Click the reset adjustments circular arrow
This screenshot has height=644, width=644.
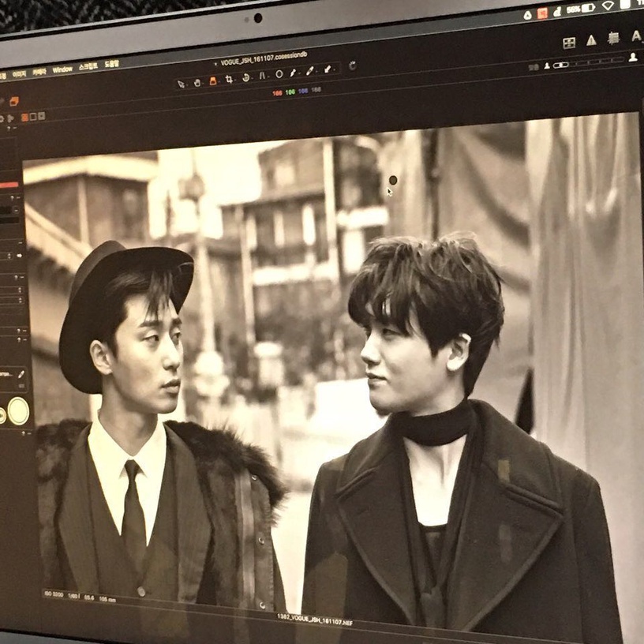352,66
